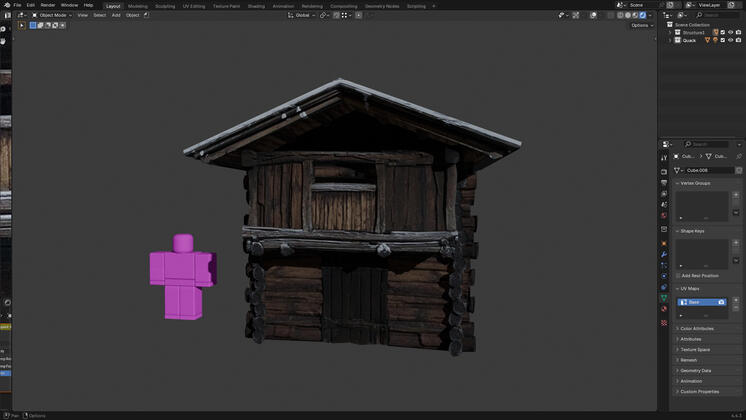Click the outliner search field
This screenshot has width=746, height=420.
pos(717,15)
